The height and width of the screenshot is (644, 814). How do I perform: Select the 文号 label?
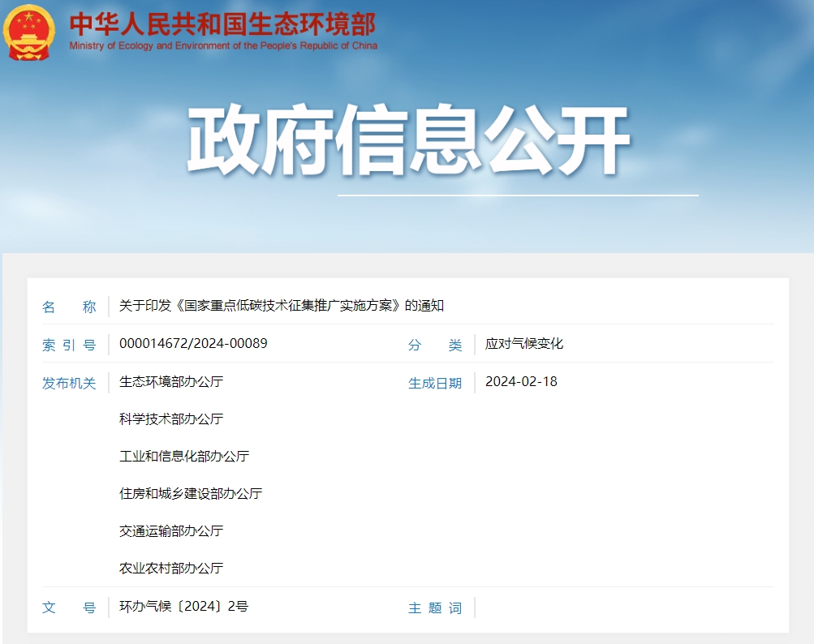click(x=69, y=608)
